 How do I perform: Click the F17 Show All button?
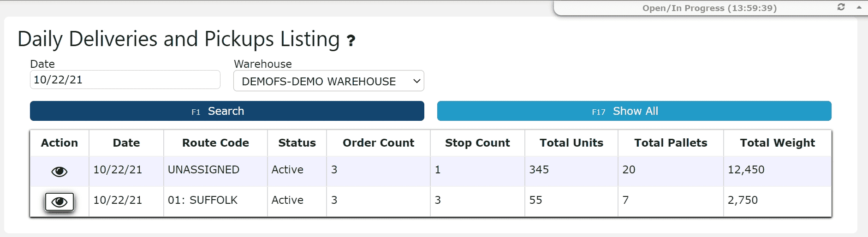tap(634, 111)
